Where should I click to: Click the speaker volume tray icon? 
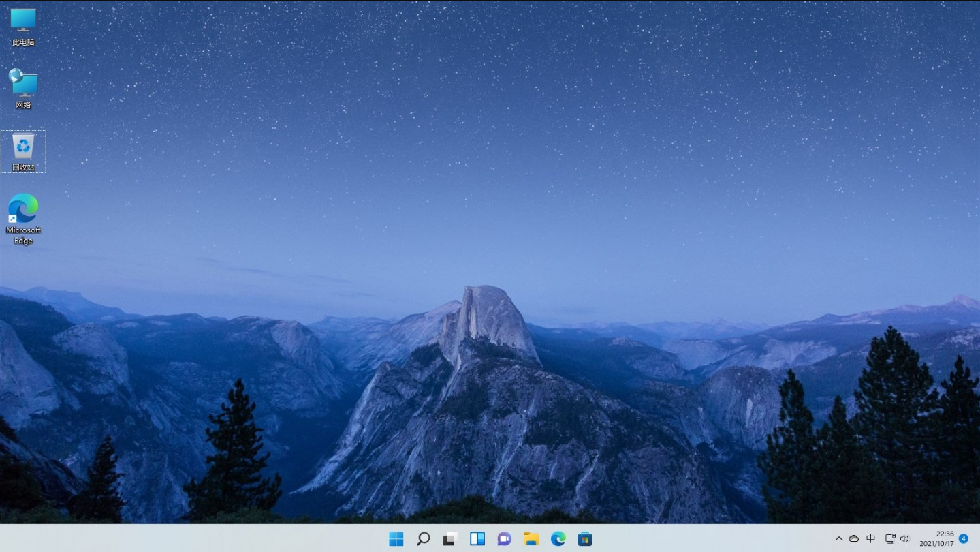click(904, 539)
